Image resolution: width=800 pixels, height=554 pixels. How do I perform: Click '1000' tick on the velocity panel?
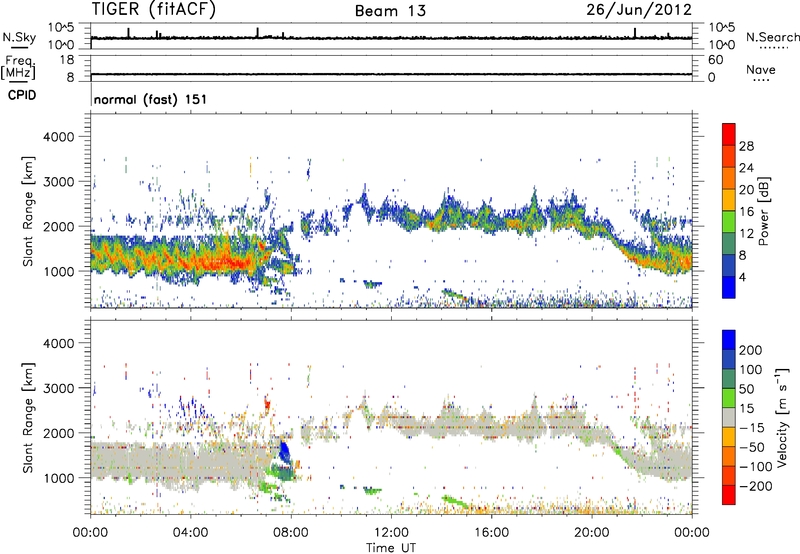[x=58, y=478]
